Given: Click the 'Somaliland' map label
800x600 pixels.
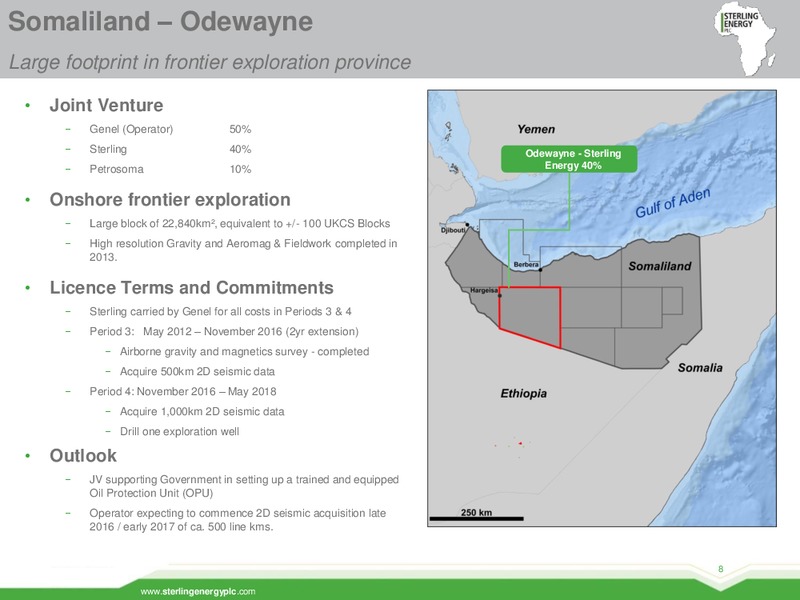Looking at the screenshot, I should (x=660, y=266).
